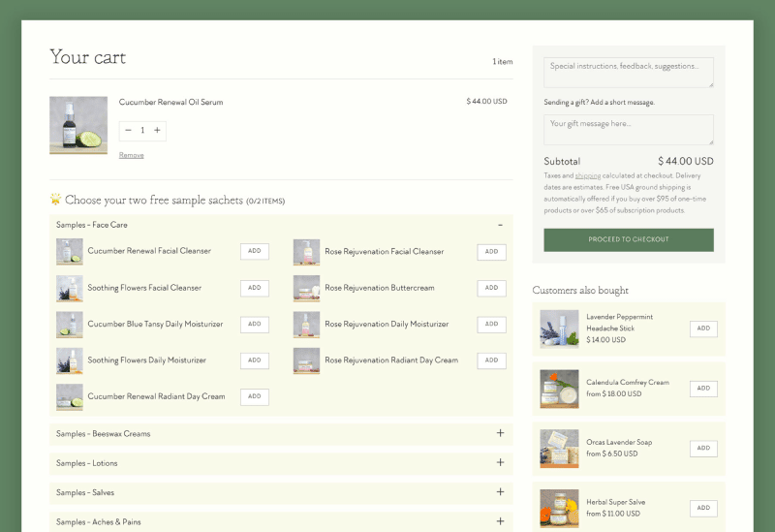Click the special instructions text field

click(628, 72)
